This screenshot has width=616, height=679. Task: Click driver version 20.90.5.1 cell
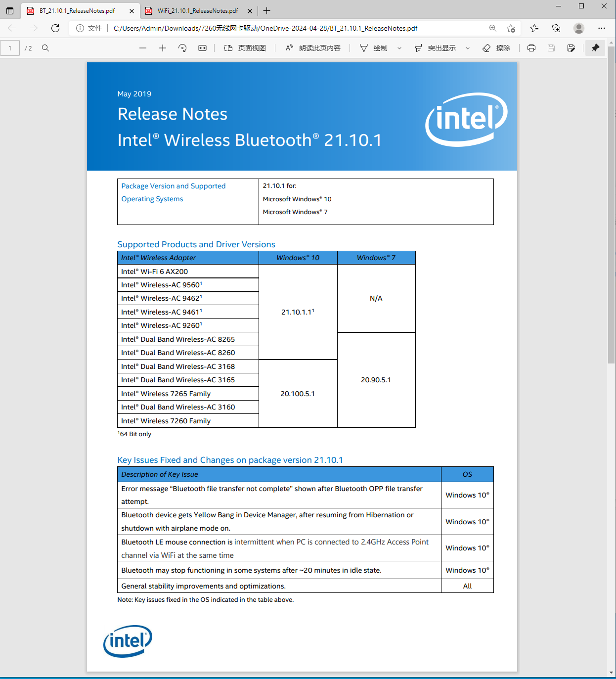[376, 380]
